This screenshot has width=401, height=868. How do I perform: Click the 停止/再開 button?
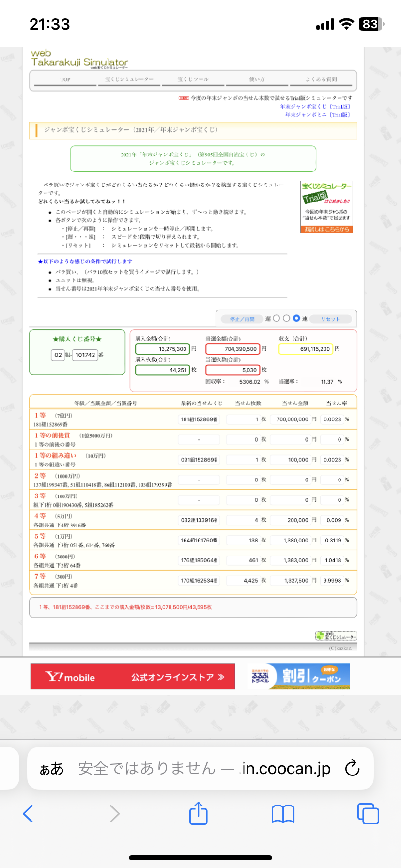(242, 319)
